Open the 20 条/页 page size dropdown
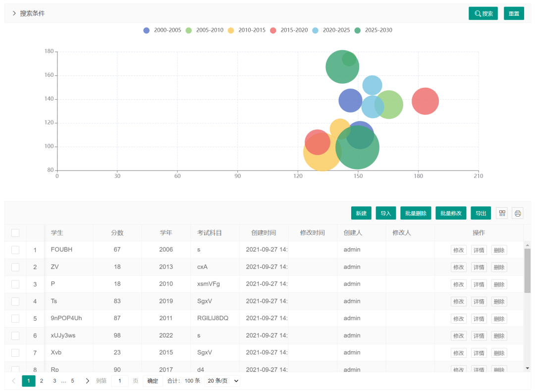This screenshot has width=535, height=392. [222, 381]
